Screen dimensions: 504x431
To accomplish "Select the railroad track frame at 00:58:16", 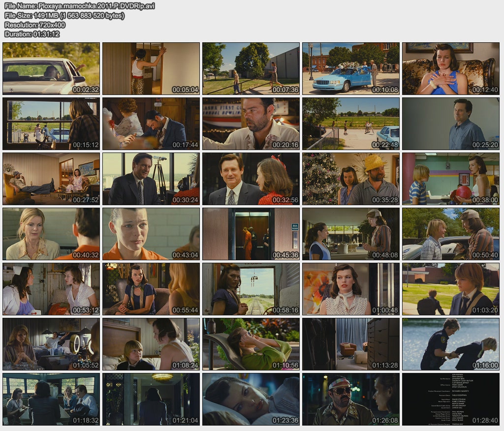I will click(x=251, y=289).
